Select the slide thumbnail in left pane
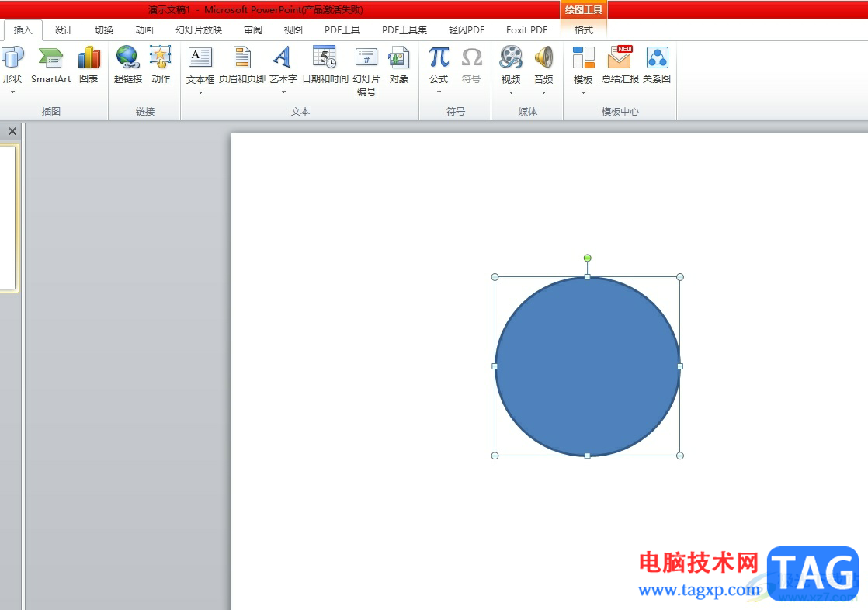The height and width of the screenshot is (610, 868). [8, 217]
